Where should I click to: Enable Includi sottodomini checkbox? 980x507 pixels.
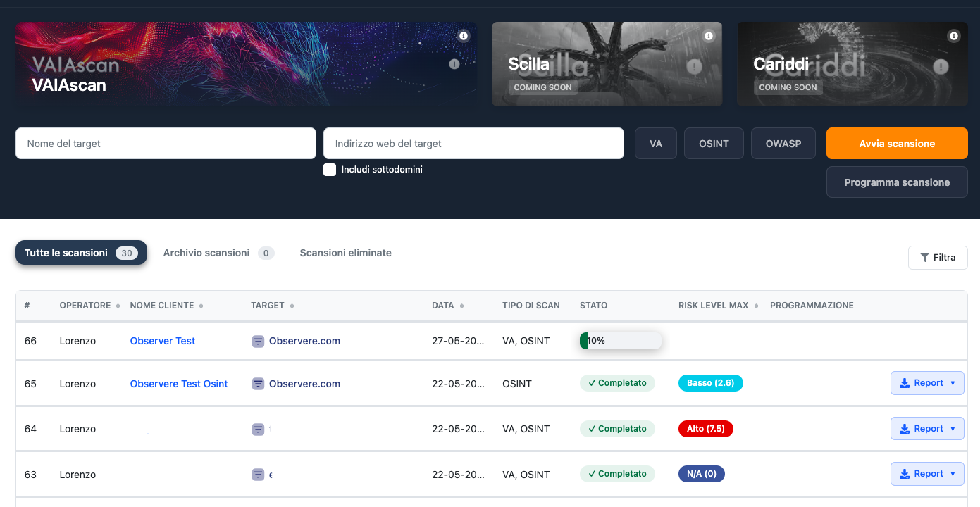(330, 170)
